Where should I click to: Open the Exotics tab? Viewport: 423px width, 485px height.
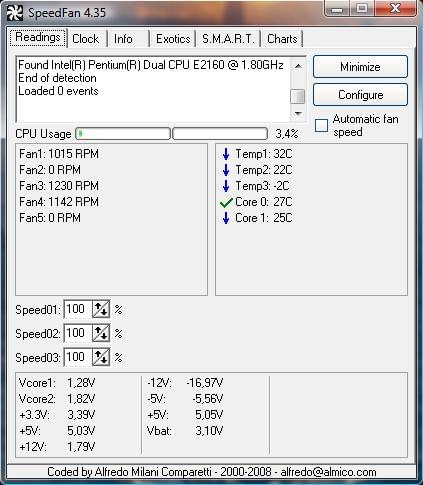coord(173,39)
